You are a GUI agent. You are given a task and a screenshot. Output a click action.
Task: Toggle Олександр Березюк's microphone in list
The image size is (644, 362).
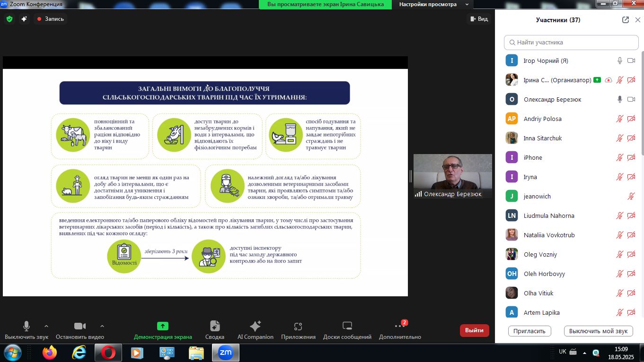(619, 99)
